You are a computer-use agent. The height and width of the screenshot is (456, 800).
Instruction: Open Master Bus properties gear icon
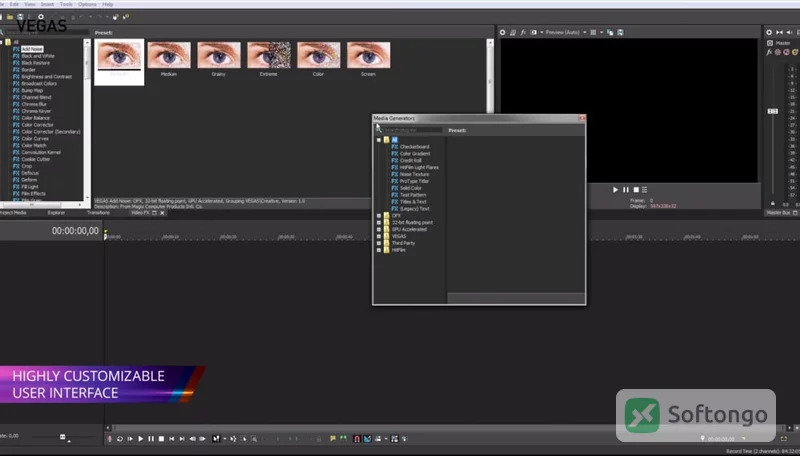(x=769, y=32)
